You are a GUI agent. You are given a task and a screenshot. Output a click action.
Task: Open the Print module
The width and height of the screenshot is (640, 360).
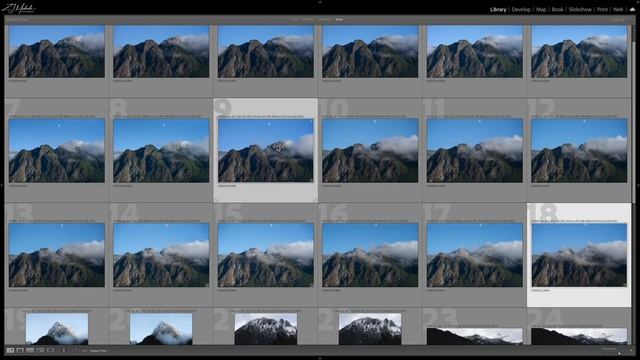pos(602,9)
